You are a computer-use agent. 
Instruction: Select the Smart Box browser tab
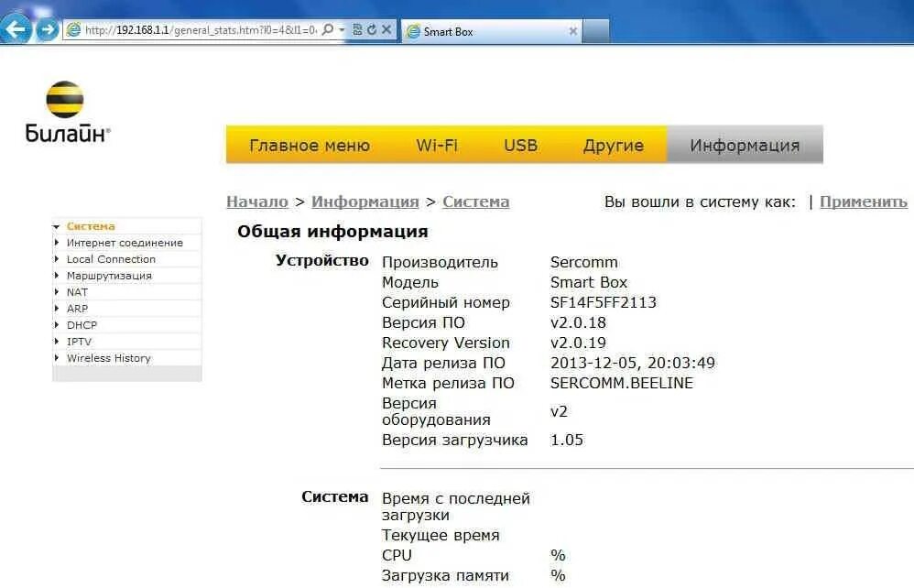[492, 31]
